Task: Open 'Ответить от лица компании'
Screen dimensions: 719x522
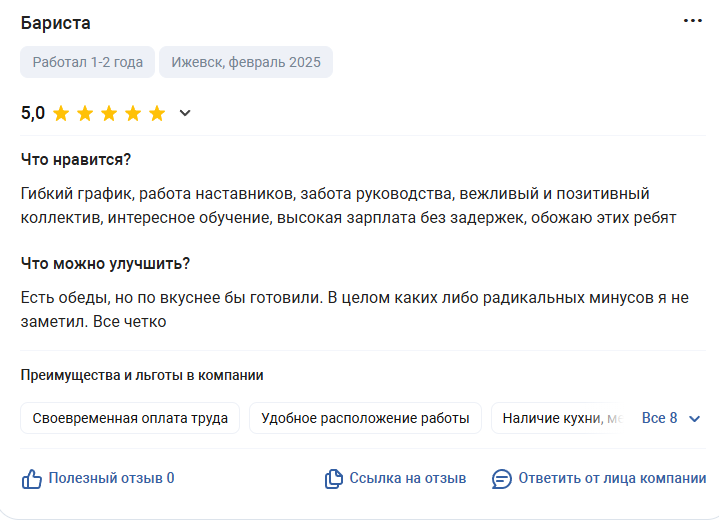Action: point(612,478)
